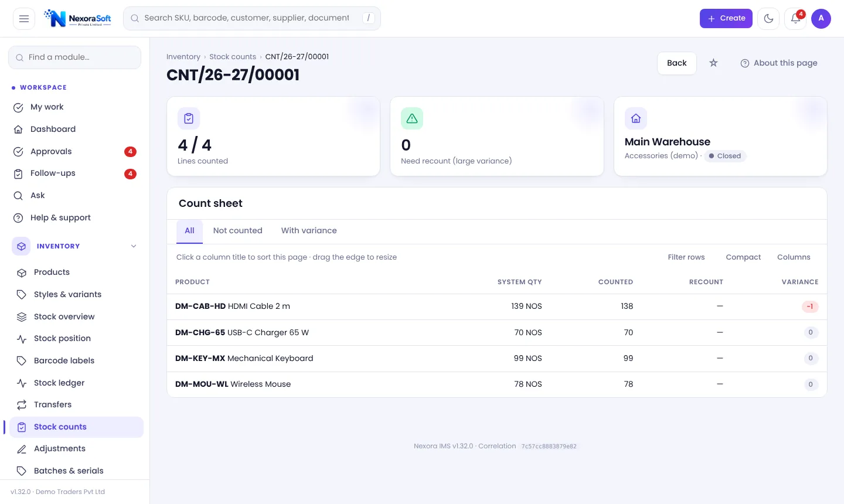The width and height of the screenshot is (844, 504).
Task: Open the Columns chooser
Action: coord(794,257)
